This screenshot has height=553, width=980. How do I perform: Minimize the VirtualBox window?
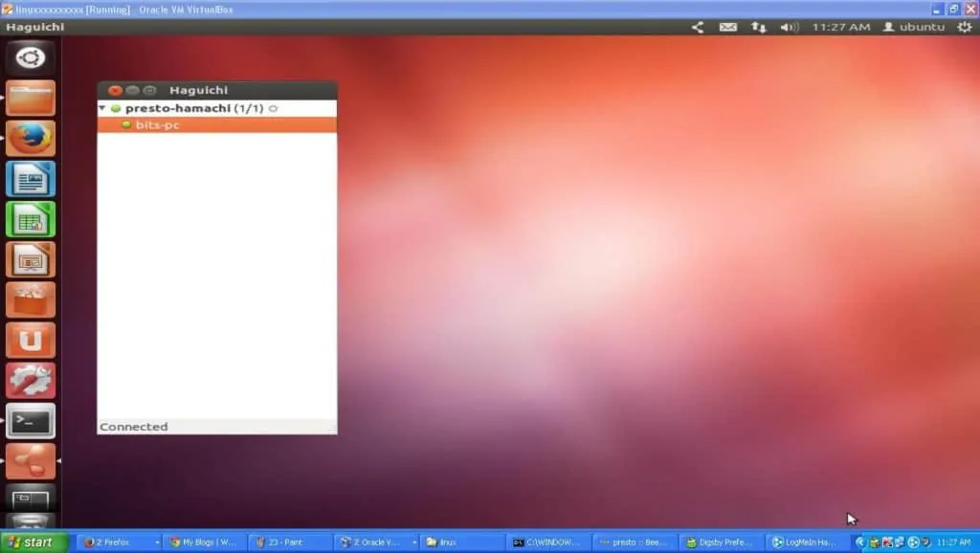coord(936,10)
